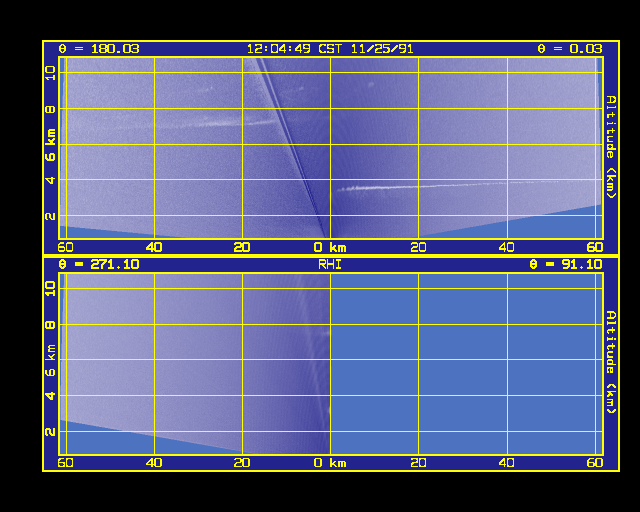Click "Altitude (km)" label beside the upper panel
The width and height of the screenshot is (640, 512).
(x=611, y=147)
